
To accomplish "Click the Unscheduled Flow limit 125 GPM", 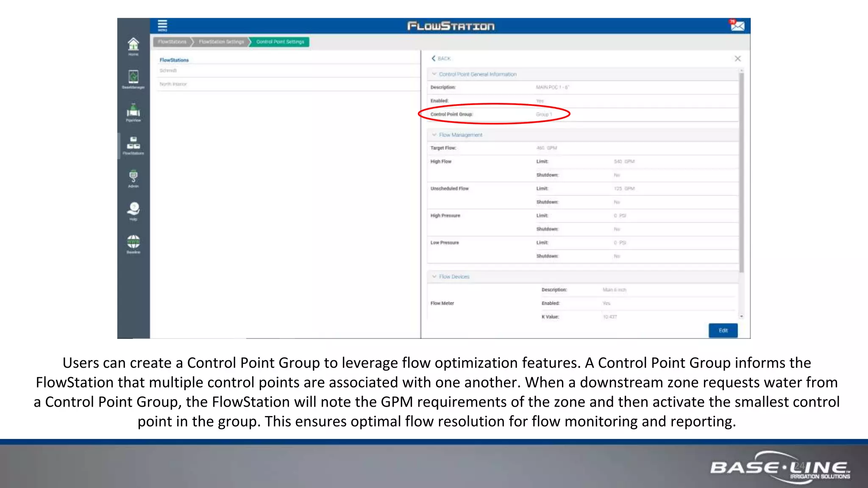I will [x=624, y=189].
